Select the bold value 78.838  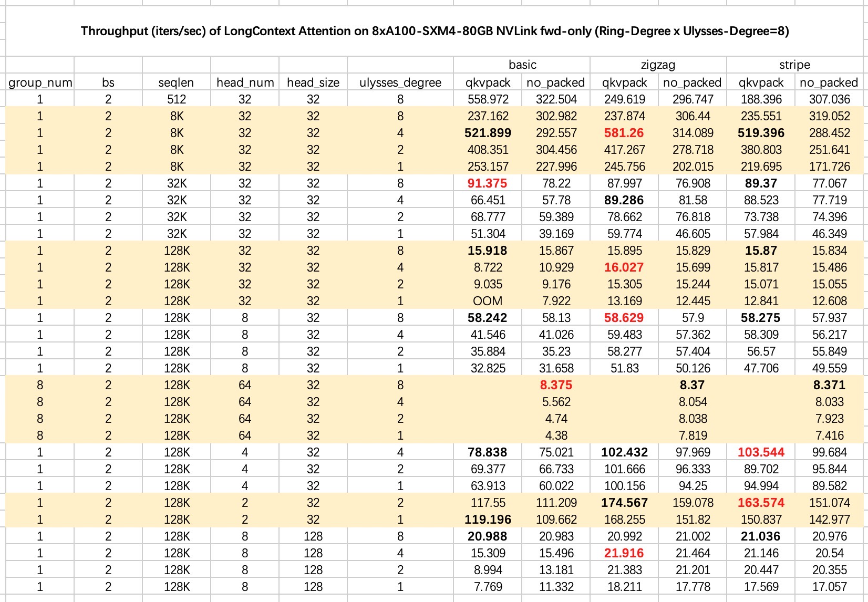point(488,452)
